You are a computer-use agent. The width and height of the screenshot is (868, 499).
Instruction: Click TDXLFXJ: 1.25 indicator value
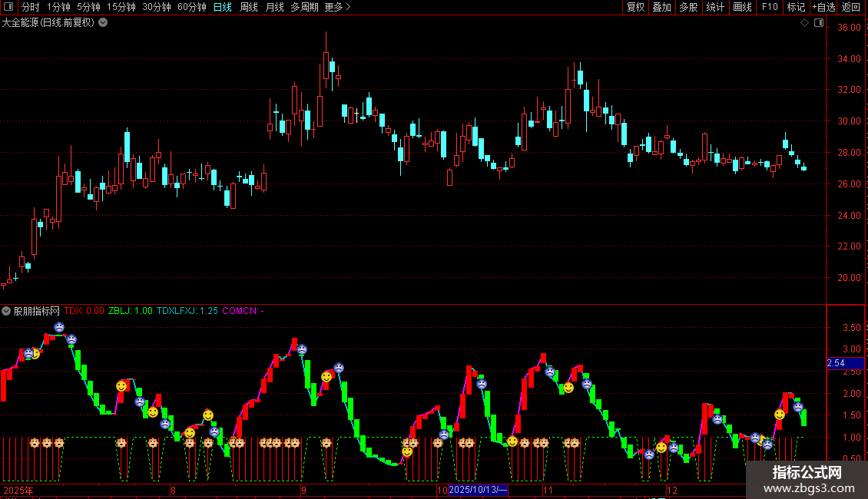point(187,311)
